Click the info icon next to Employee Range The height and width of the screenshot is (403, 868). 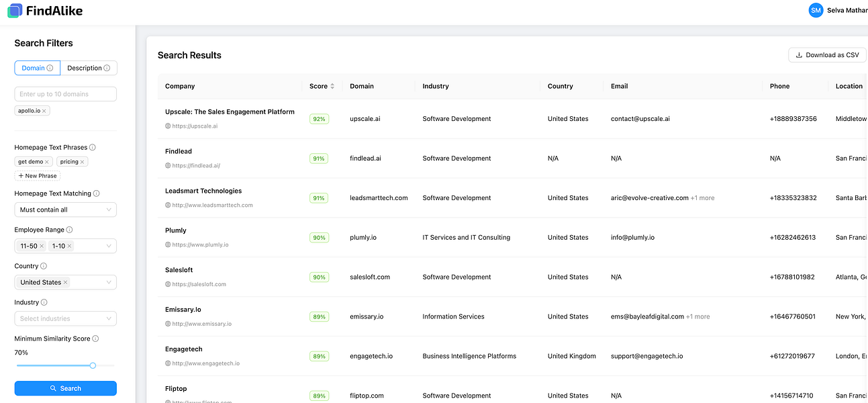(x=70, y=230)
